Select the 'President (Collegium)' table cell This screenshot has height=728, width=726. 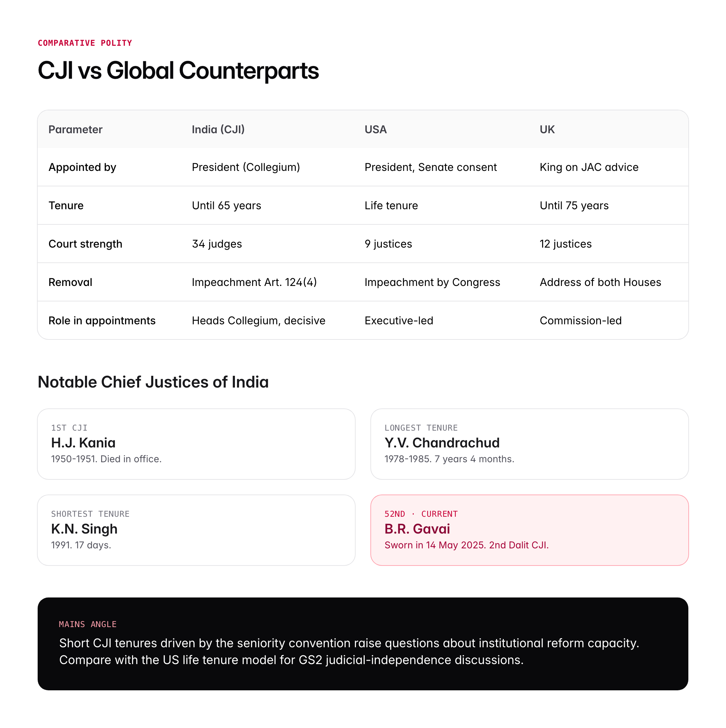(246, 167)
